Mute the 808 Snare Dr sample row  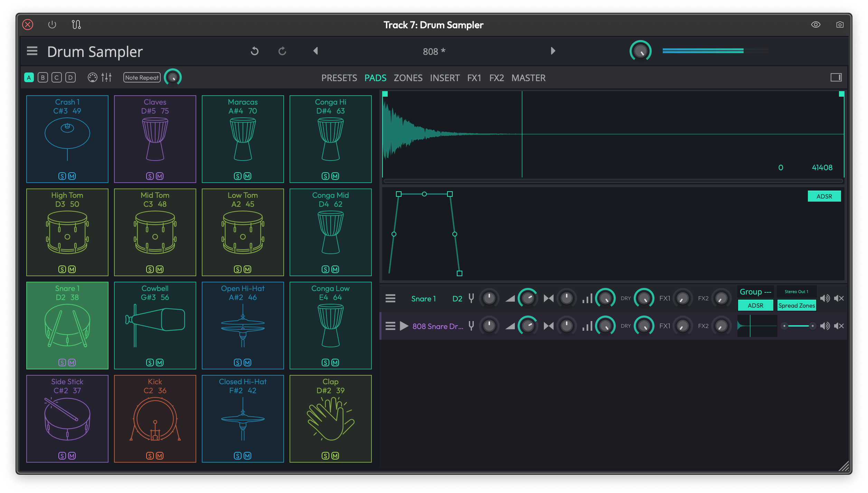click(x=839, y=326)
